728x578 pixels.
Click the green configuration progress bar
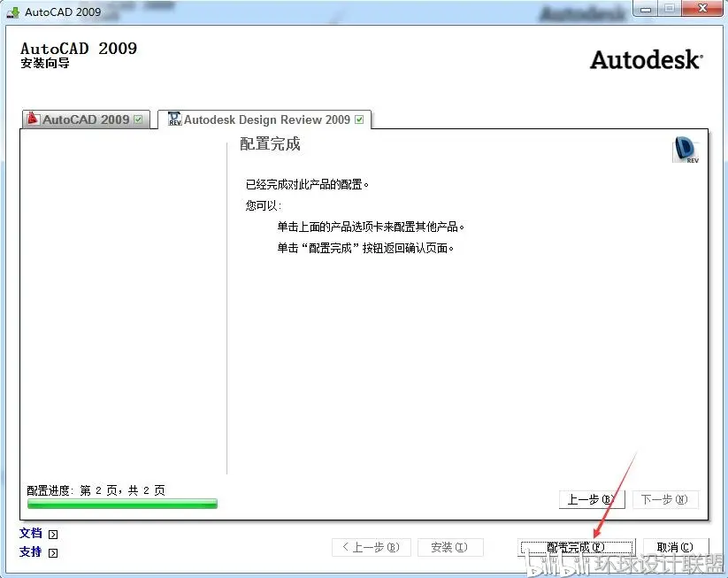coord(122,504)
